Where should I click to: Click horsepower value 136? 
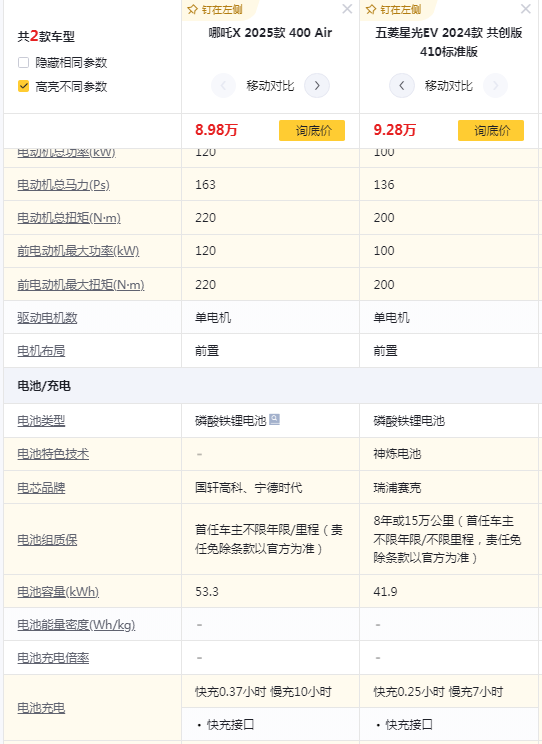coord(384,185)
